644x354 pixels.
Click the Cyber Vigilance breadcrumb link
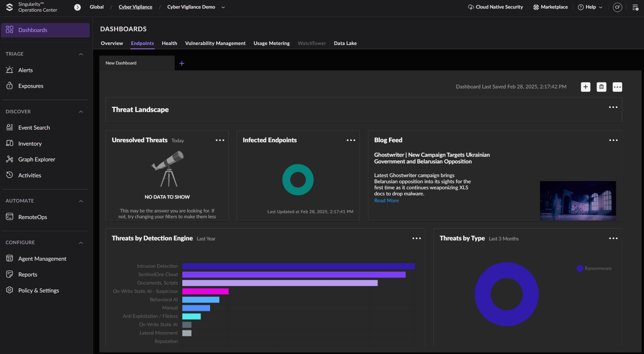(136, 7)
